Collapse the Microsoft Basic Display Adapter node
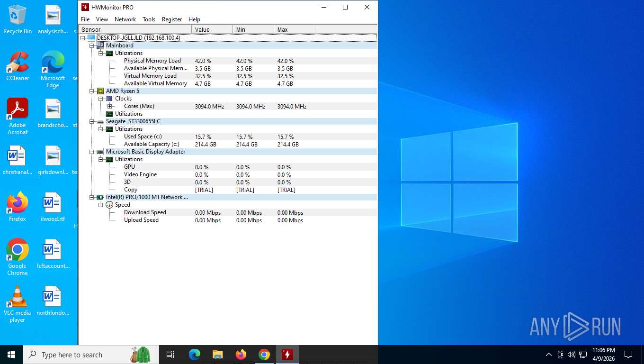This screenshot has height=364, width=644. pos(92,152)
